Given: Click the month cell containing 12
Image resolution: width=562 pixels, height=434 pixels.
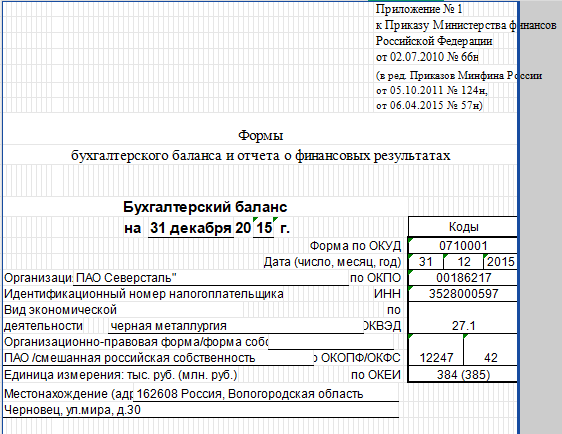Looking at the screenshot, I should pyautogui.click(x=463, y=262).
